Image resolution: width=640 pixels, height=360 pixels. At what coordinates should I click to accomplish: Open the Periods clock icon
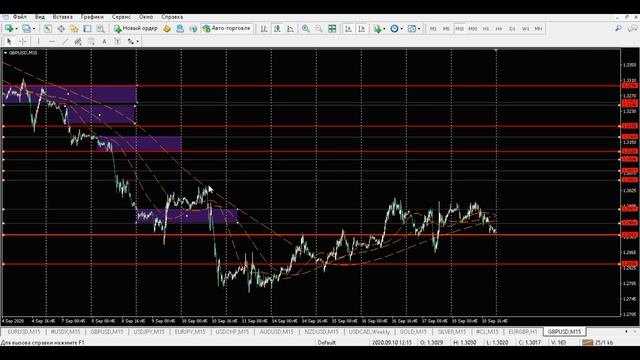(x=394, y=29)
